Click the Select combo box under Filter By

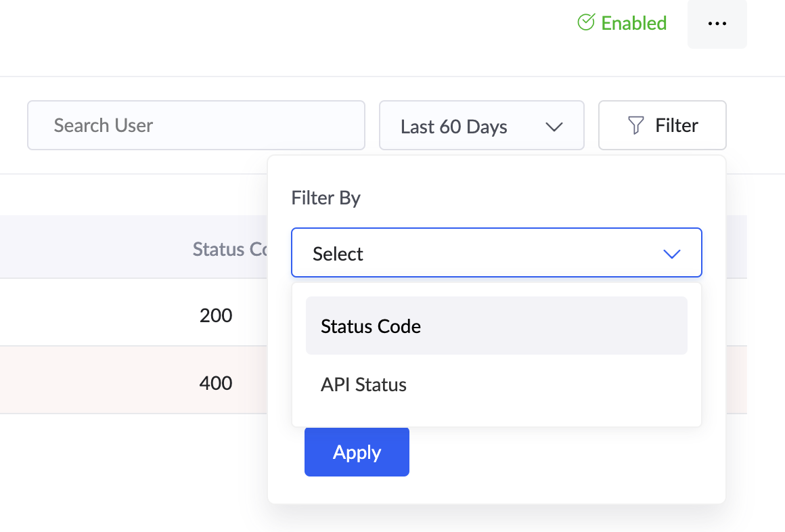pyautogui.click(x=496, y=253)
